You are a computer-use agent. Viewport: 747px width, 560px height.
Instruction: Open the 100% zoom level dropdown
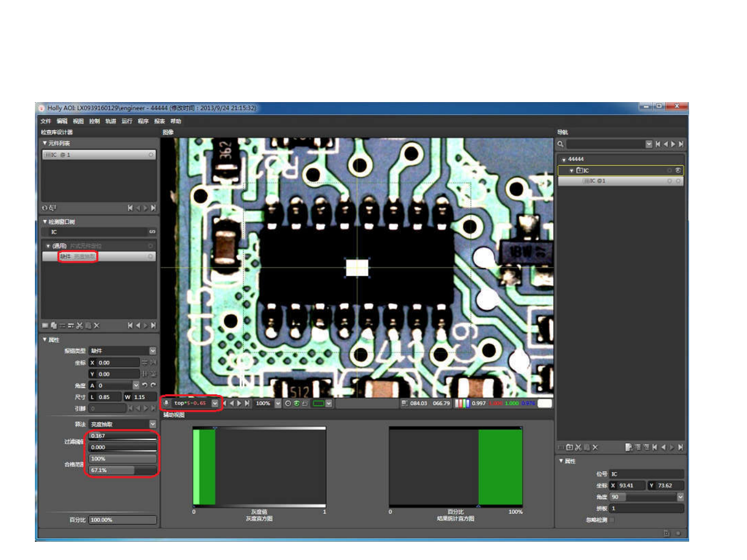point(278,403)
